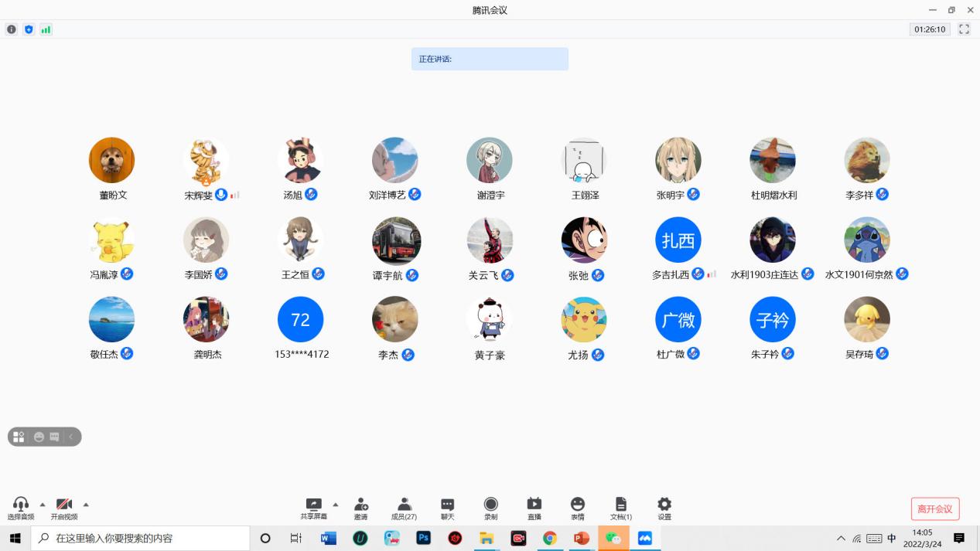Image resolution: width=980 pixels, height=551 pixels.
Task: Open 设置 settings gear
Action: tap(664, 508)
